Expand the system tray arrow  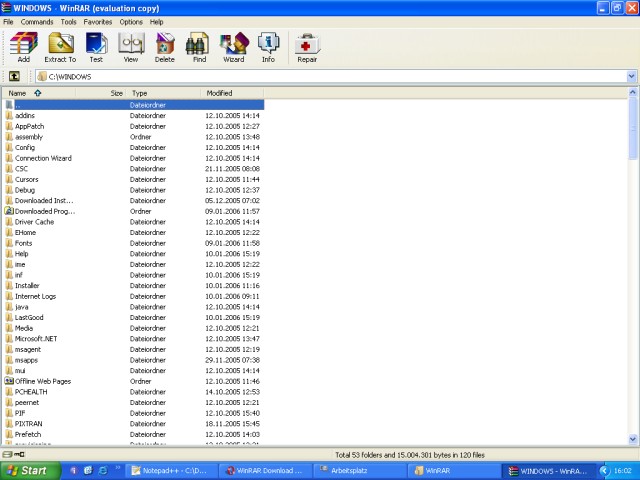click(604, 471)
